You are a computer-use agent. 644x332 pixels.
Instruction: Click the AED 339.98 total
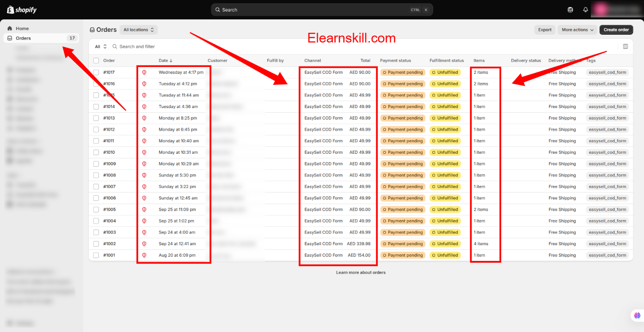[359, 244]
